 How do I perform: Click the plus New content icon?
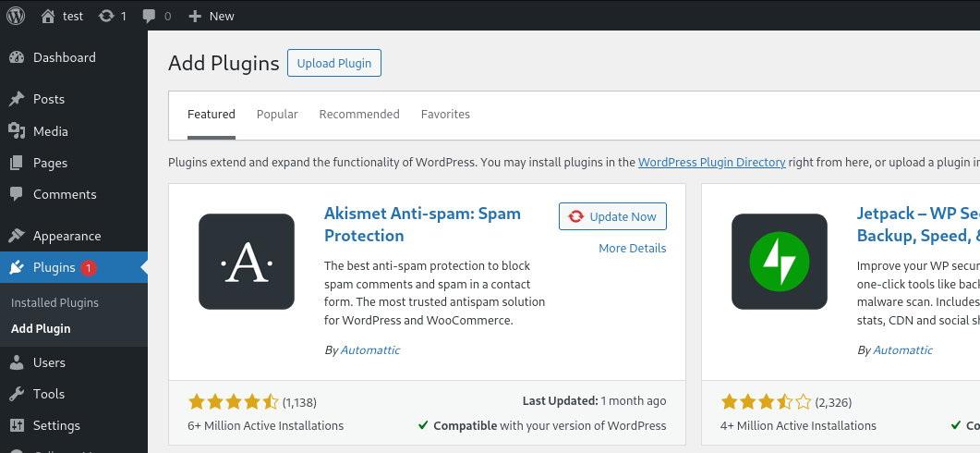(194, 16)
